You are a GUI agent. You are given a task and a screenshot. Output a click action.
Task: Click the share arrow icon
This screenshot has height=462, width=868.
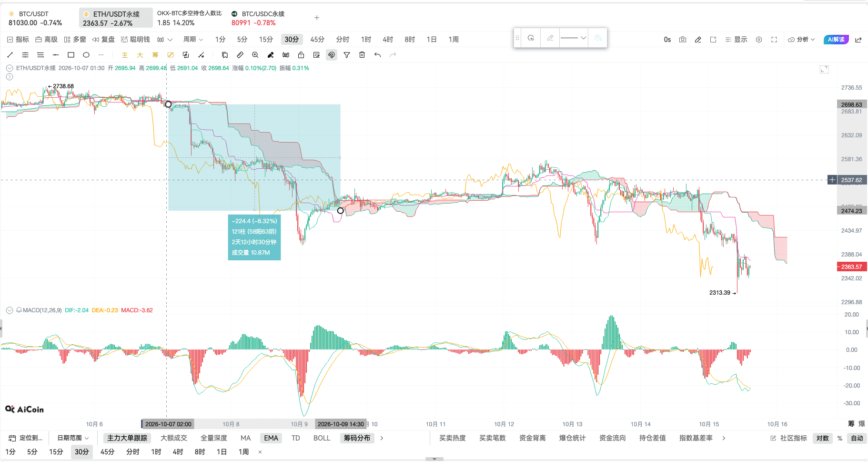pyautogui.click(x=858, y=40)
